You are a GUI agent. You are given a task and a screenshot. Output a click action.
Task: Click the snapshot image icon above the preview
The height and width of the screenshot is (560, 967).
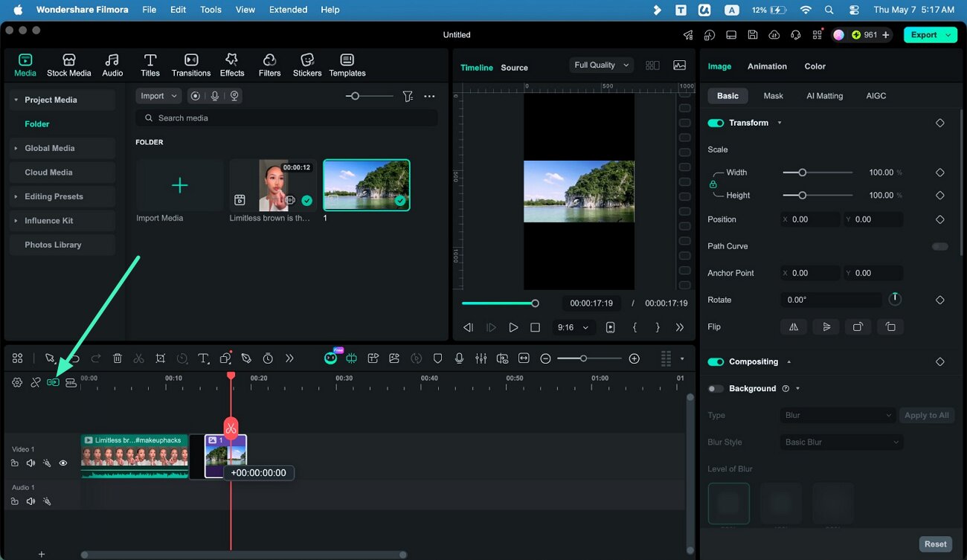[679, 65]
